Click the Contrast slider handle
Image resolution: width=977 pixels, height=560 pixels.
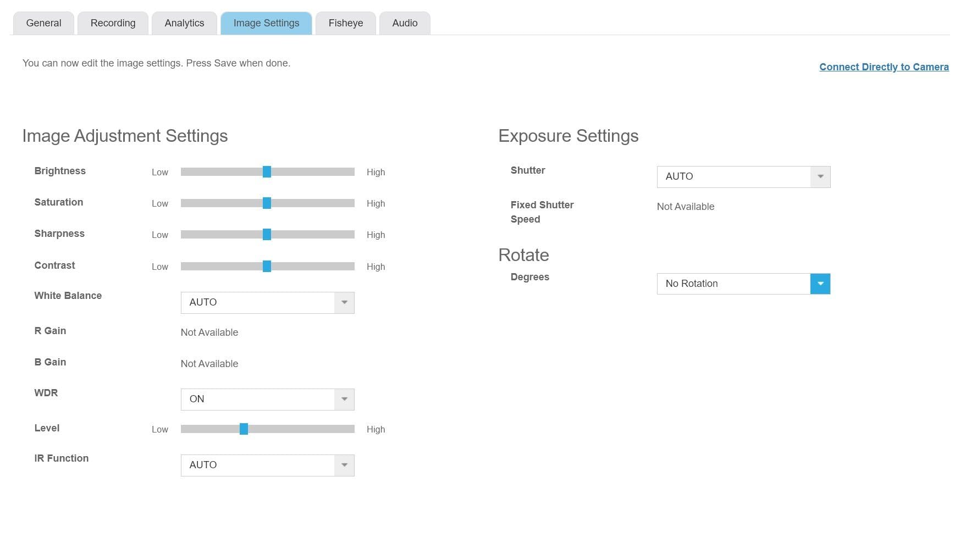tap(267, 267)
